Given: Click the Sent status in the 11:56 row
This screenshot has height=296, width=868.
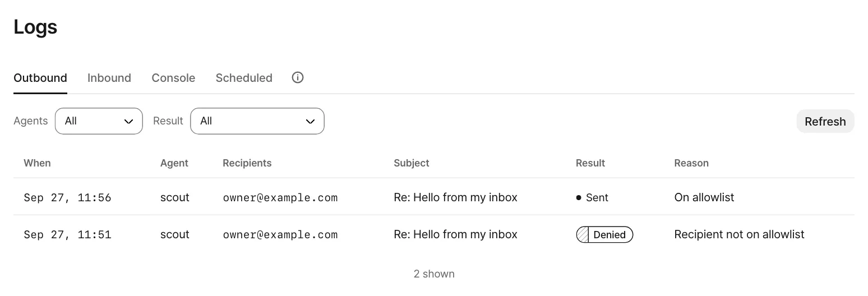Looking at the screenshot, I should point(592,197).
